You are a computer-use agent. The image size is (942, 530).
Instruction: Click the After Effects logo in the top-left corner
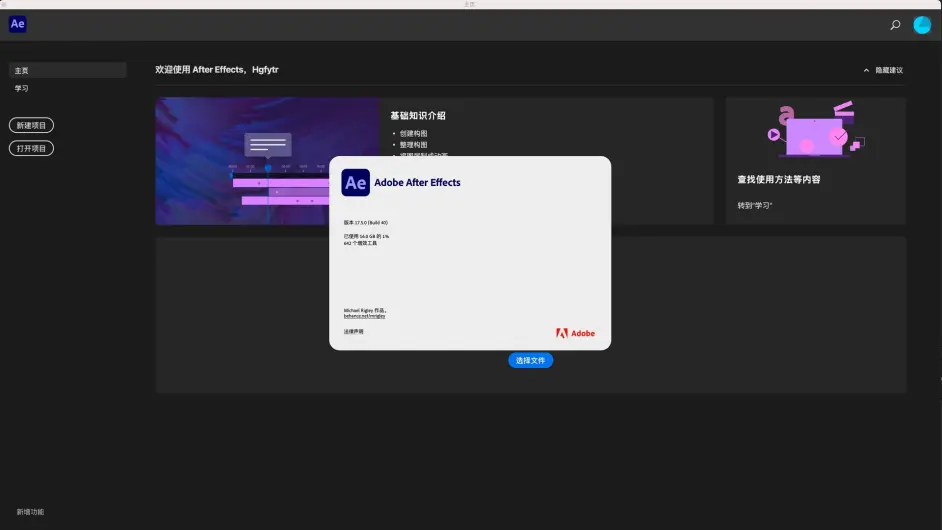pyautogui.click(x=17, y=24)
